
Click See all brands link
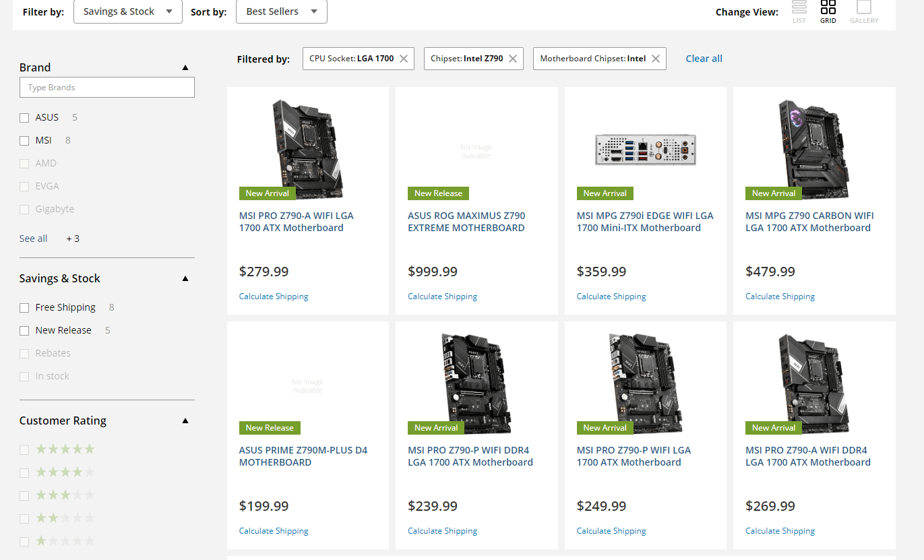point(33,239)
